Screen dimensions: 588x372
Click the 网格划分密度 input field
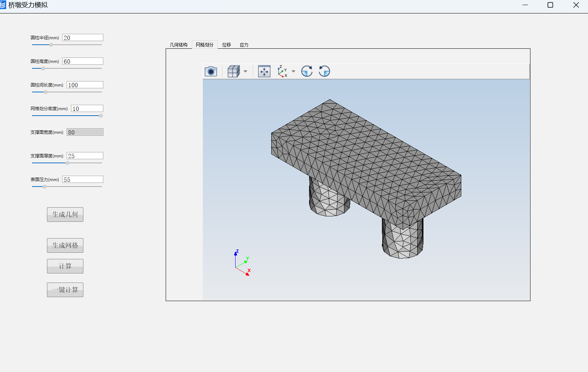click(x=87, y=108)
